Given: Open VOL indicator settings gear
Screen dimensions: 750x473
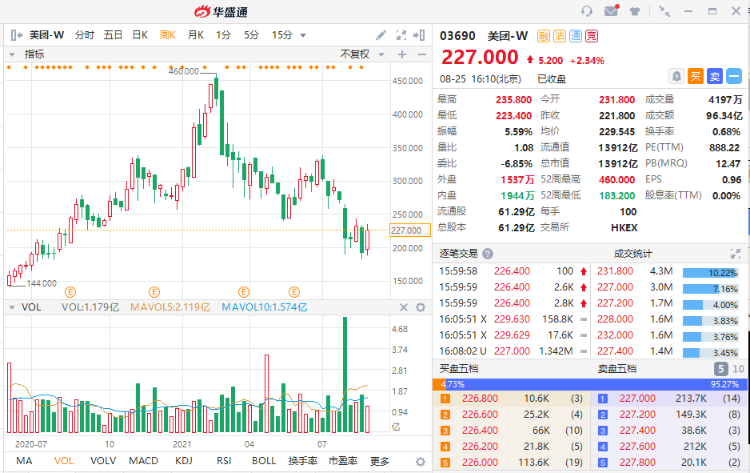Looking at the screenshot, I should 420,308.
